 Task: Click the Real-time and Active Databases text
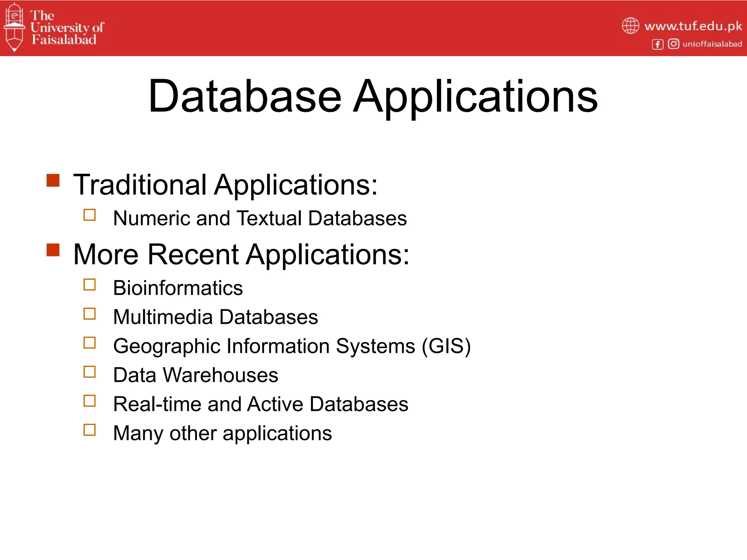point(260,404)
